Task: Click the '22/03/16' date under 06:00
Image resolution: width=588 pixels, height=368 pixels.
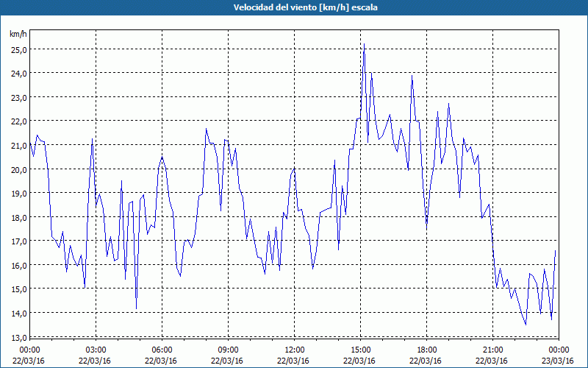Action: tap(161, 361)
